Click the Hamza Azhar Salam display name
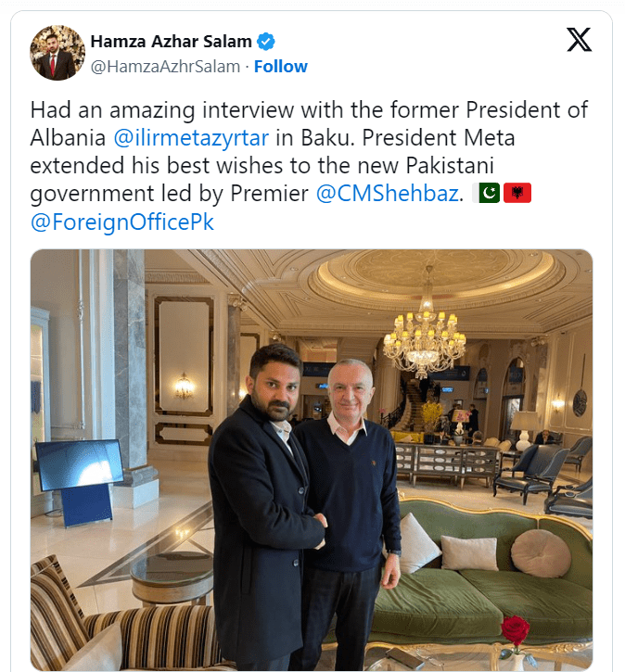The height and width of the screenshot is (672, 625). 171,42
